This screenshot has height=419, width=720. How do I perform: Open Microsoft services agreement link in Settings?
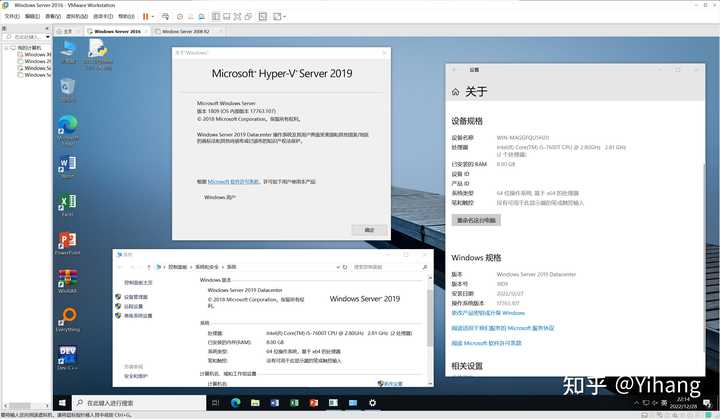click(x=503, y=328)
